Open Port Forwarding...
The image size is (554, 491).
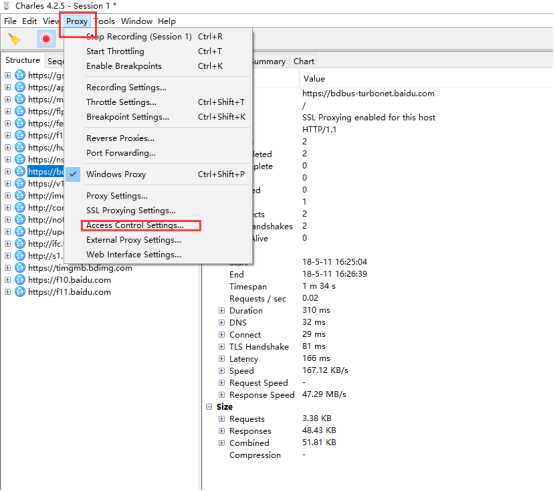coord(159,153)
